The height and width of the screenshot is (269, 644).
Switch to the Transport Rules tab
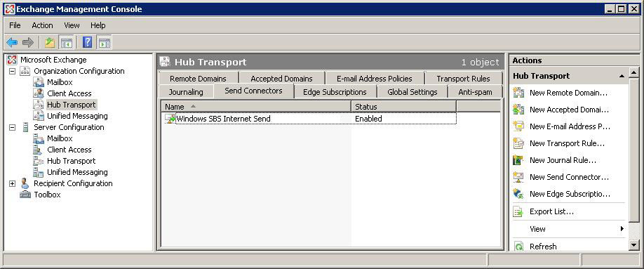click(463, 79)
